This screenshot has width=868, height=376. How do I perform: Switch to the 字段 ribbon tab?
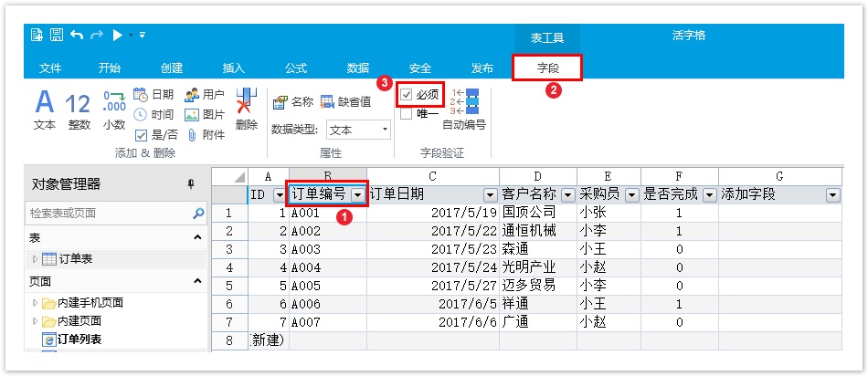(x=546, y=68)
